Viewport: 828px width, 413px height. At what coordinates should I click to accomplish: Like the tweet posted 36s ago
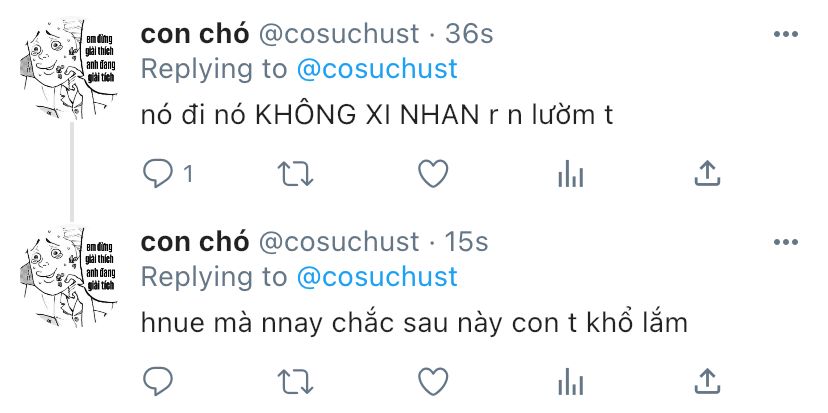pos(433,174)
